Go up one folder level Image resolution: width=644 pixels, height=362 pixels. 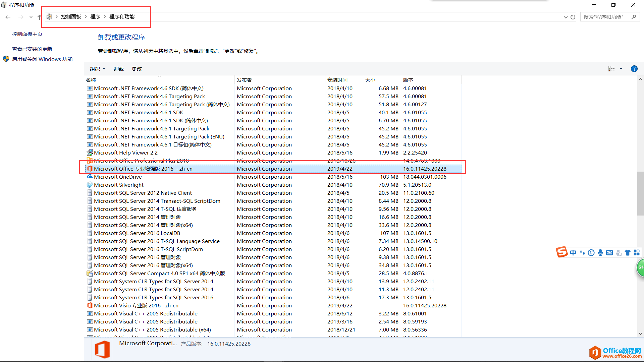click(40, 17)
